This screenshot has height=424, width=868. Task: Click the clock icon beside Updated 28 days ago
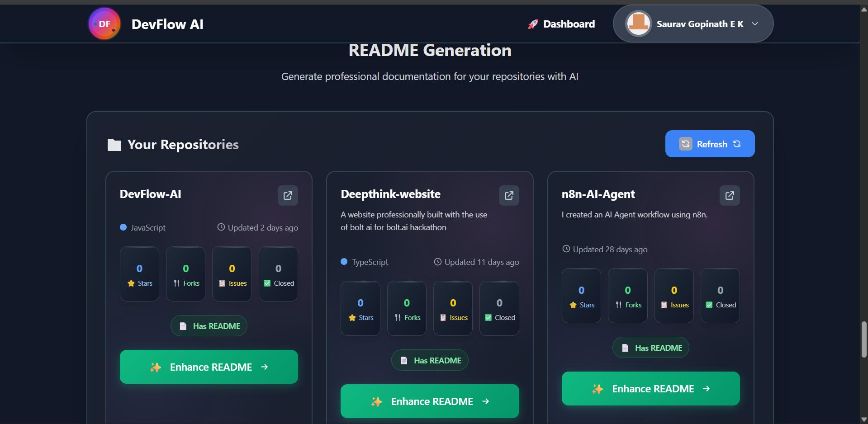point(566,249)
